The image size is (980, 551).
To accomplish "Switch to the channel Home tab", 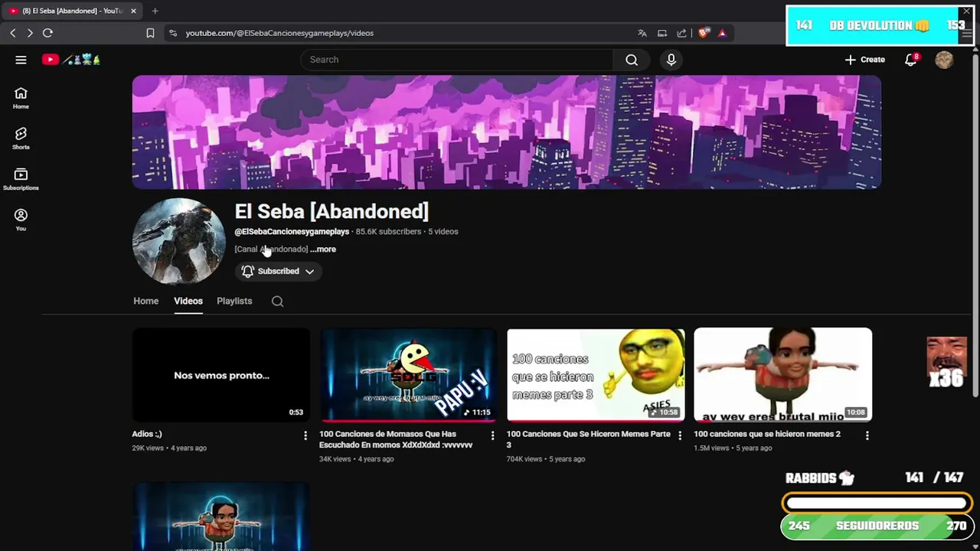I will (x=145, y=301).
